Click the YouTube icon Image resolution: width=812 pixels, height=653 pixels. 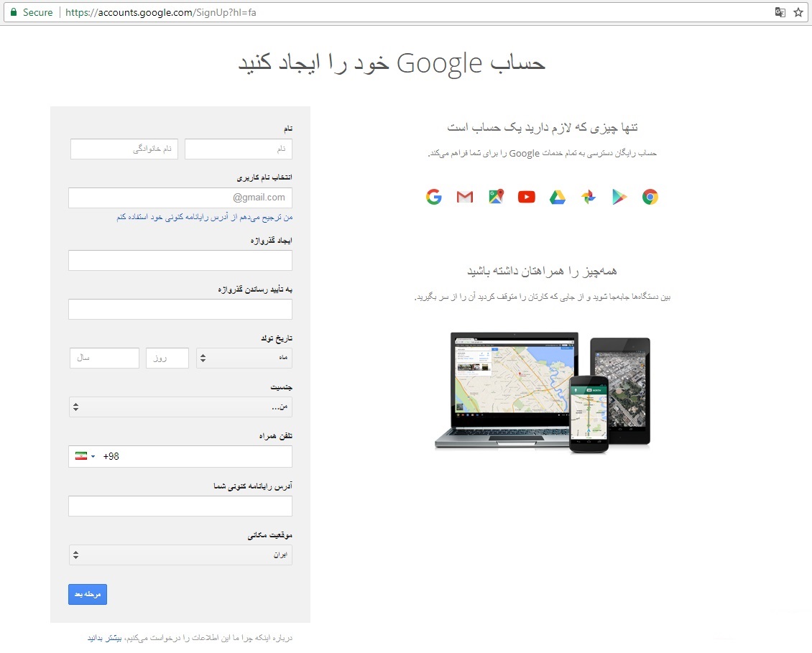click(x=527, y=197)
